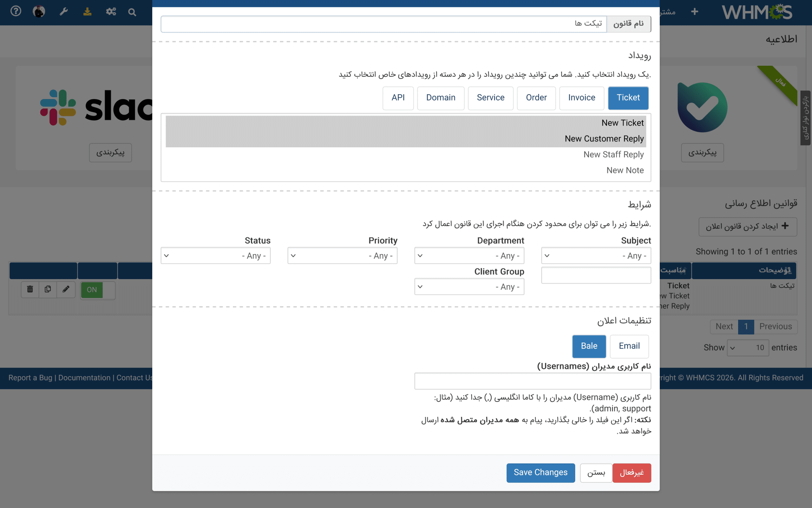Expand the Client Group dropdown
812x508 pixels.
pyautogui.click(x=469, y=287)
